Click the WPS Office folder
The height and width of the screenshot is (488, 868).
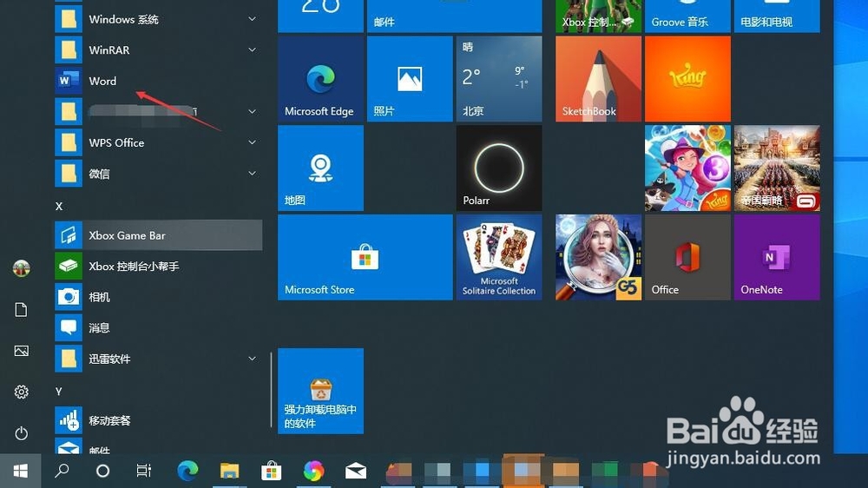(158, 142)
